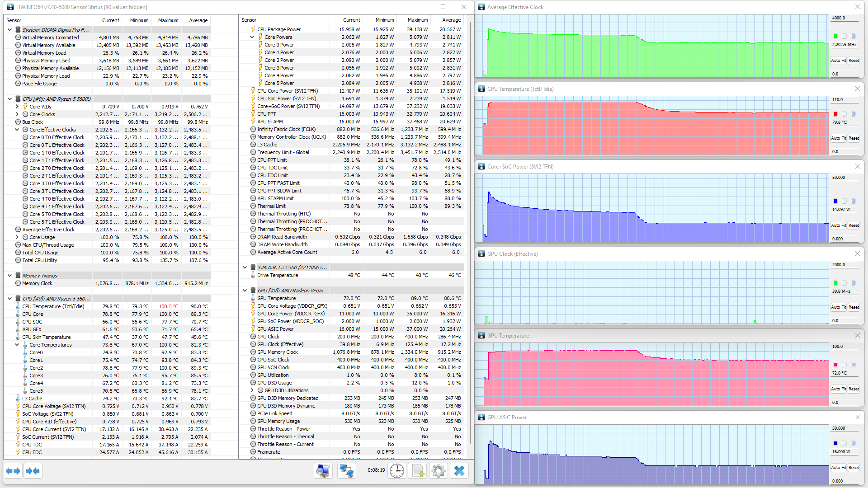Click the clock reset timer icon

396,471
